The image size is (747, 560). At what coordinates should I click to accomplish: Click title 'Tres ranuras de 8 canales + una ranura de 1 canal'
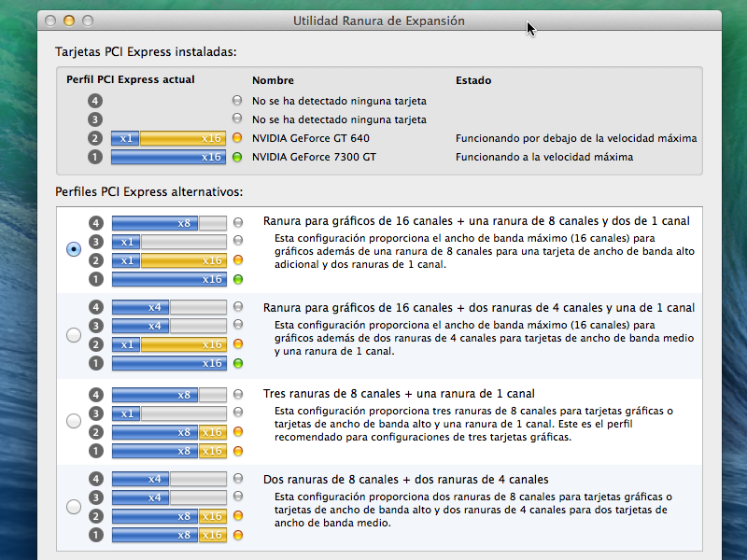(x=399, y=394)
